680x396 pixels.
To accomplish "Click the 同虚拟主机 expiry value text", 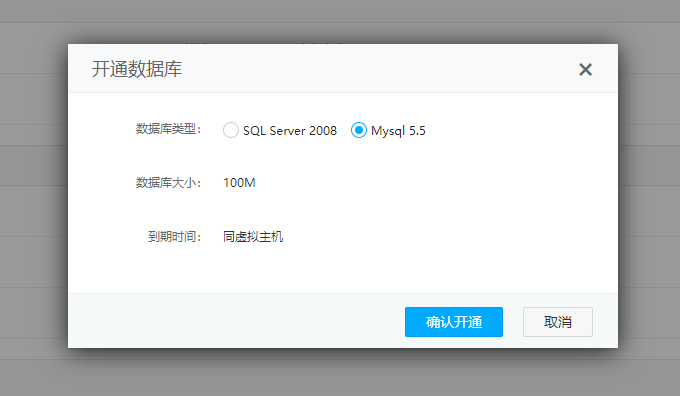I will tap(253, 237).
